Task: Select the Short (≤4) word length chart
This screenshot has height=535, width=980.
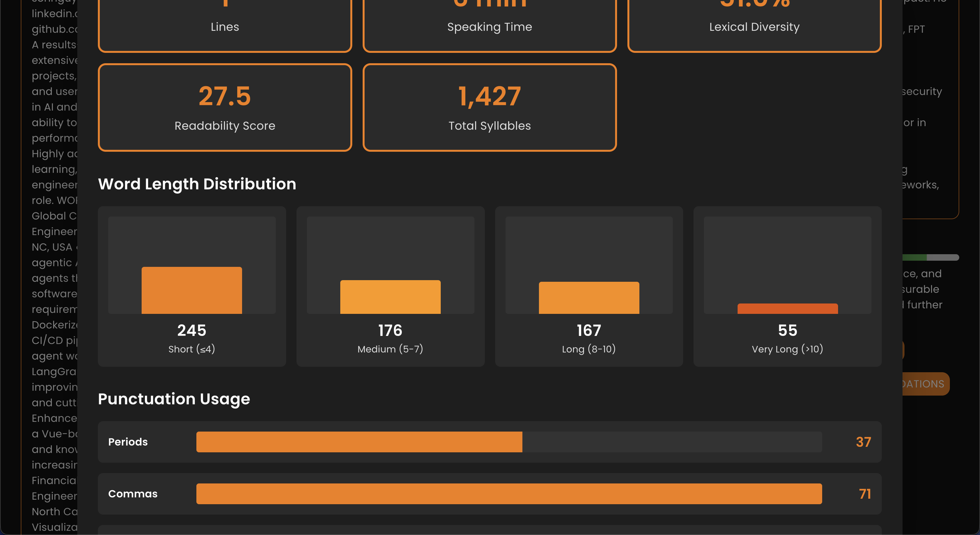Action: tap(191, 287)
